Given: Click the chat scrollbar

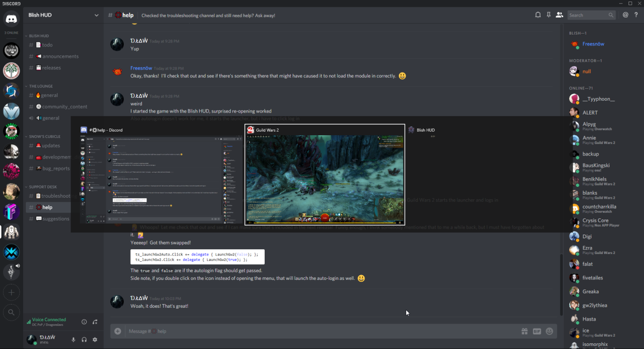Looking at the screenshot, I should 561,284.
